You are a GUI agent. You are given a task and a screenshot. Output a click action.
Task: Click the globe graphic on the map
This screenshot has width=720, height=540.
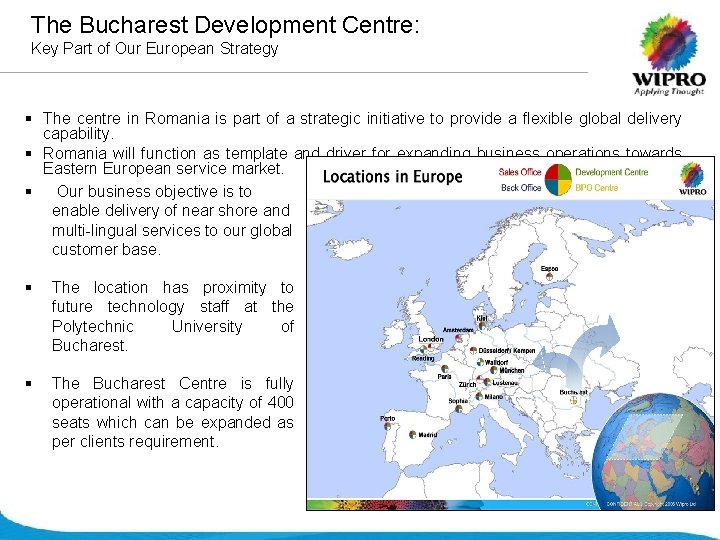tap(653, 451)
